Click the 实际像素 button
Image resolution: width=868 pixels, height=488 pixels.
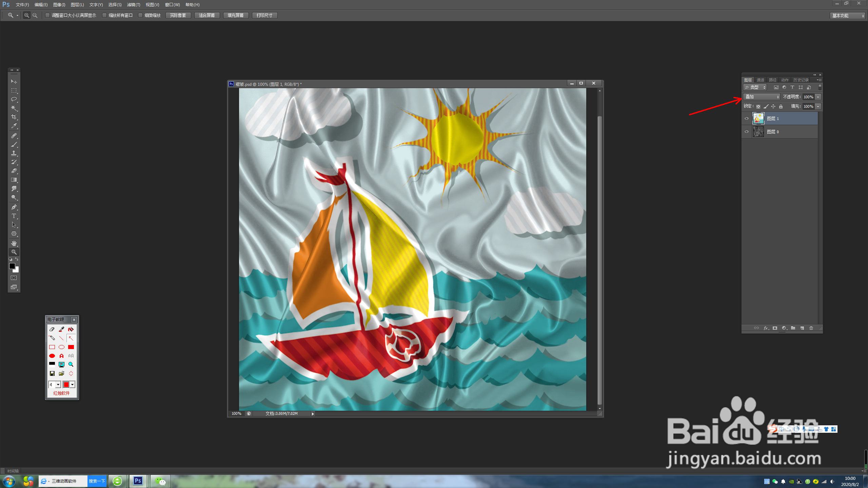[178, 15]
